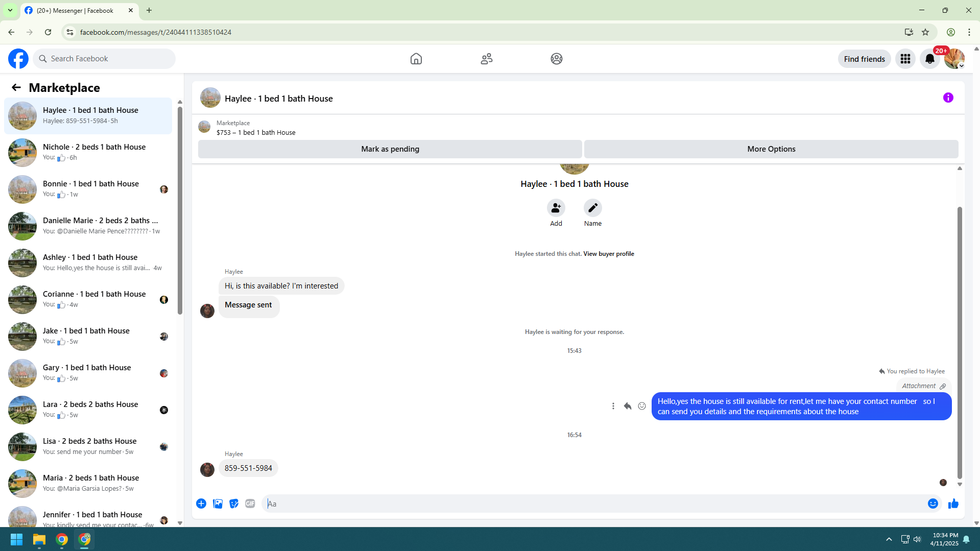Send a thumbs up like
This screenshot has width=980, height=551.
pos(953,504)
